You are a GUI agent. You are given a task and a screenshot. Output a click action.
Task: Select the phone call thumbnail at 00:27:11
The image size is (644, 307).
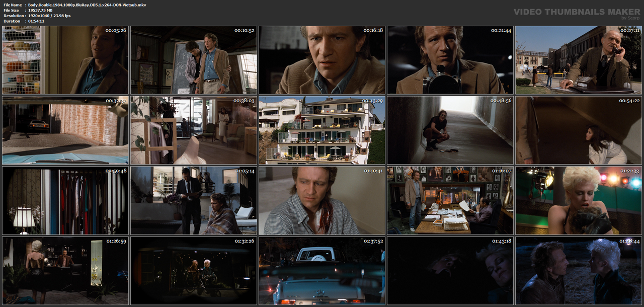[579, 60]
